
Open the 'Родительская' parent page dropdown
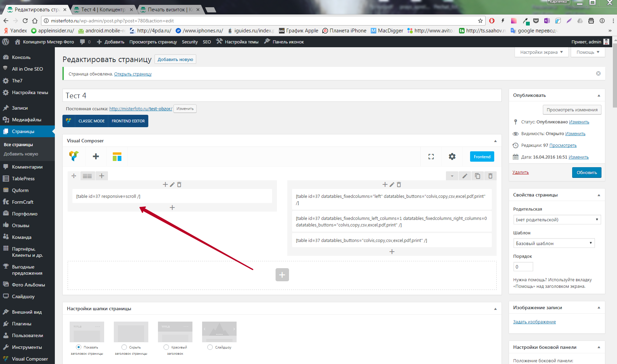tap(557, 220)
